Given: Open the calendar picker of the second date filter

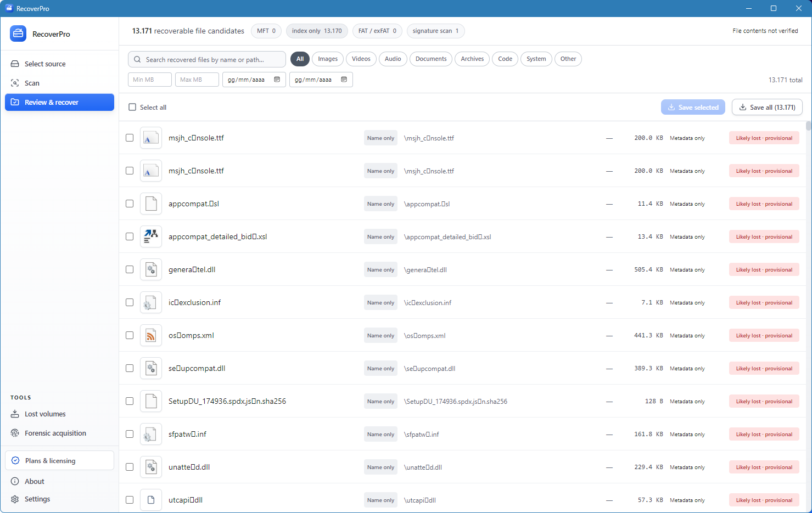Looking at the screenshot, I should (344, 80).
